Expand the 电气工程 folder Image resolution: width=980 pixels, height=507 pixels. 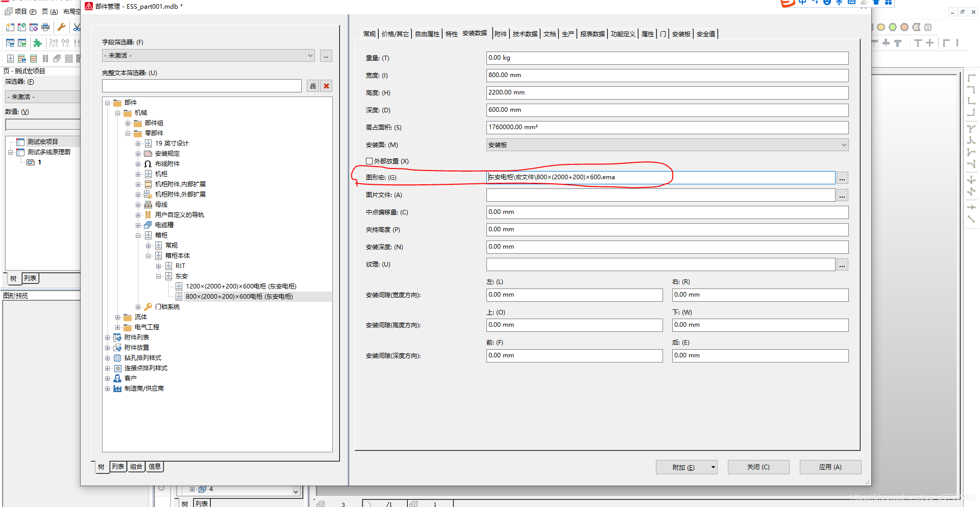pos(117,327)
